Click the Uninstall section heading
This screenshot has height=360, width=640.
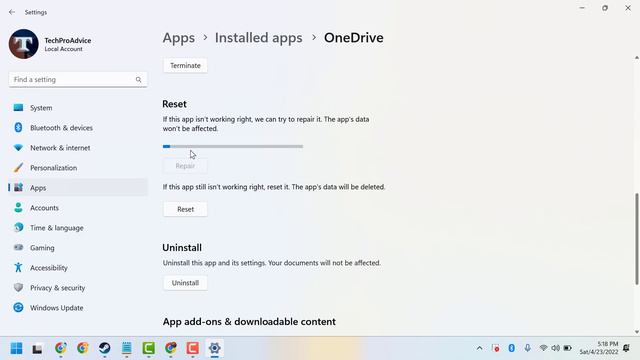pos(182,248)
